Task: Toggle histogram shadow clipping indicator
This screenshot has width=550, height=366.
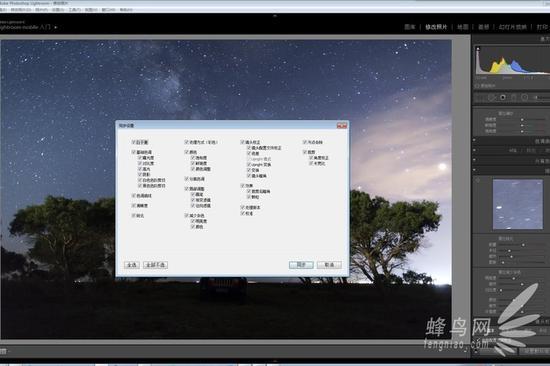Action: tap(478, 49)
